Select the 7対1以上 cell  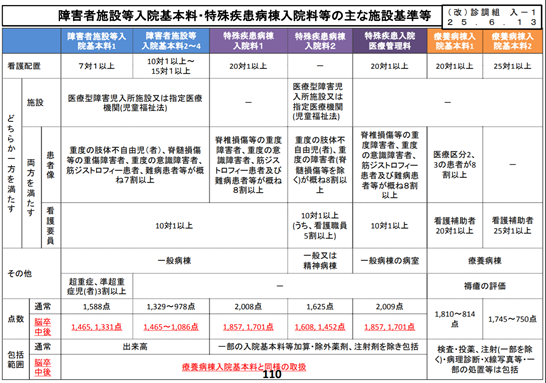(96, 66)
